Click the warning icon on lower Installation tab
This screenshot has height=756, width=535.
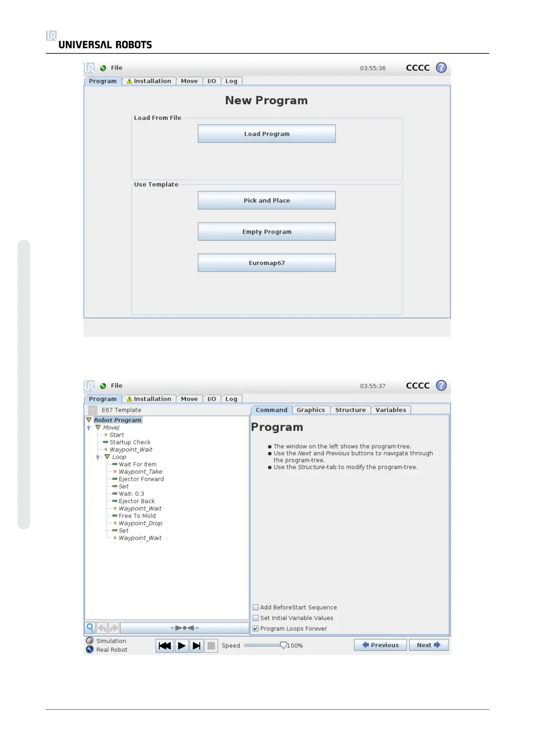coord(129,399)
